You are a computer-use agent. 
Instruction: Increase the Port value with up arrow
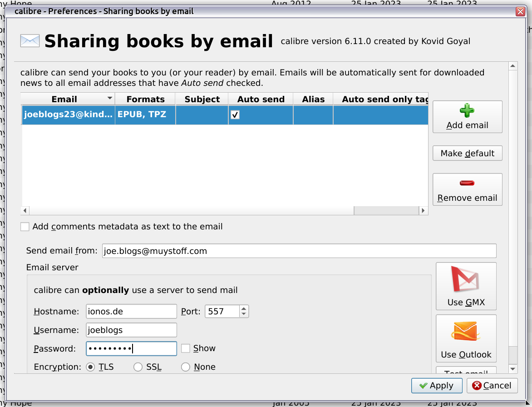(x=244, y=308)
